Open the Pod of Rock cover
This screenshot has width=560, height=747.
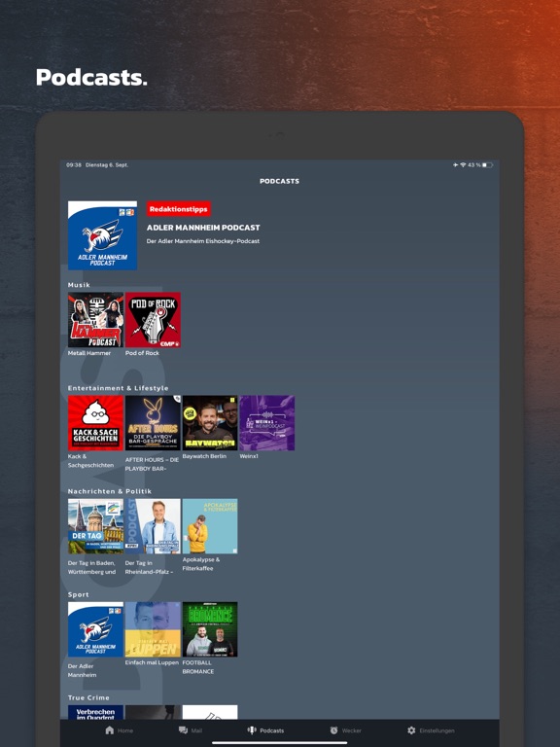(153, 320)
